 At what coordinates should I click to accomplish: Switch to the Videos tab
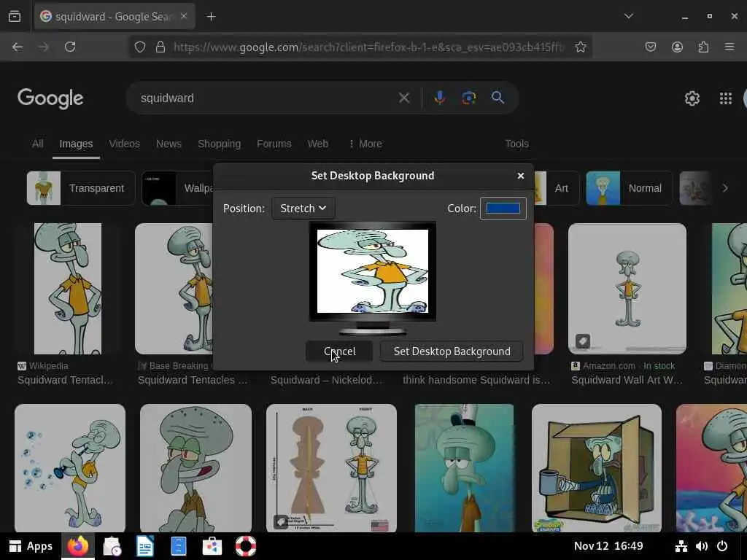click(x=124, y=144)
